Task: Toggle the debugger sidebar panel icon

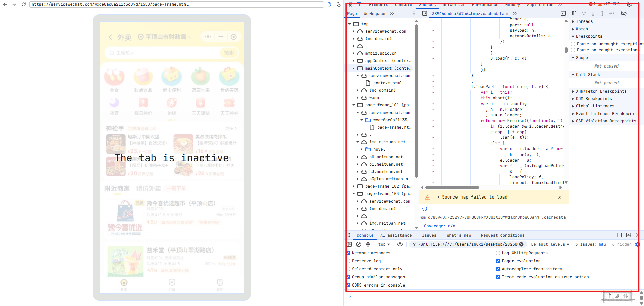Action: tap(563, 13)
